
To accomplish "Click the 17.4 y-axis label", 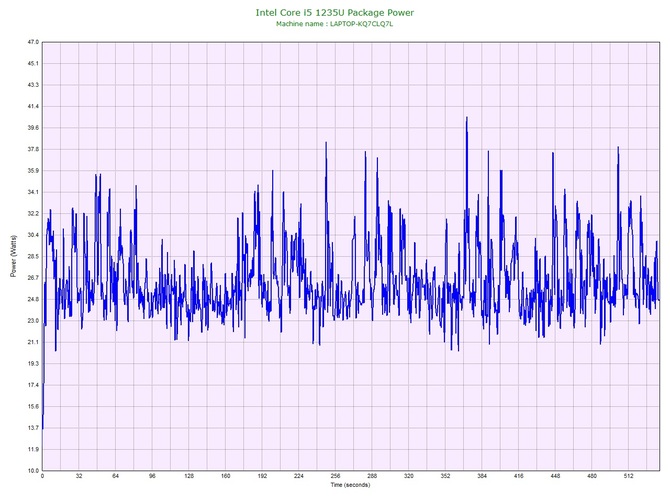I will (33, 385).
